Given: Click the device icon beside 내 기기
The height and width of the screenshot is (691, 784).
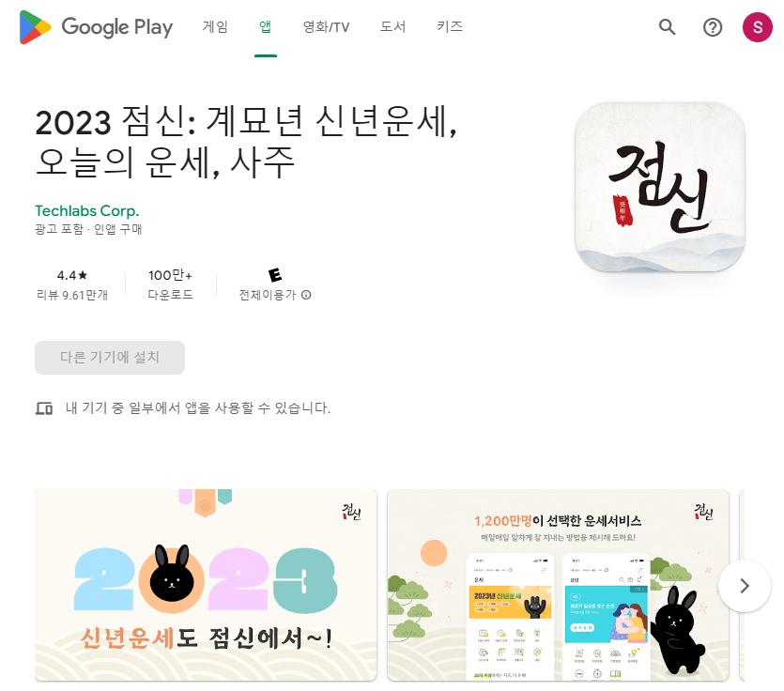Looking at the screenshot, I should (x=44, y=408).
